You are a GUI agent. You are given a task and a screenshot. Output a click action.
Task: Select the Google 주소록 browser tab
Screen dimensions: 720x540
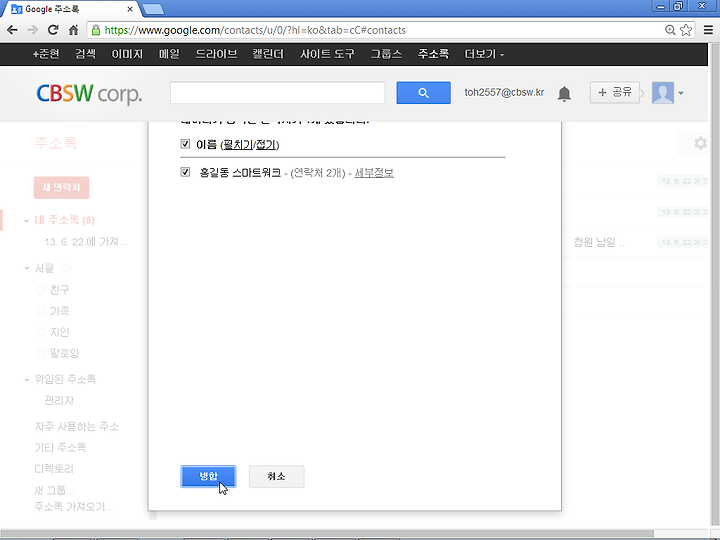pyautogui.click(x=69, y=9)
